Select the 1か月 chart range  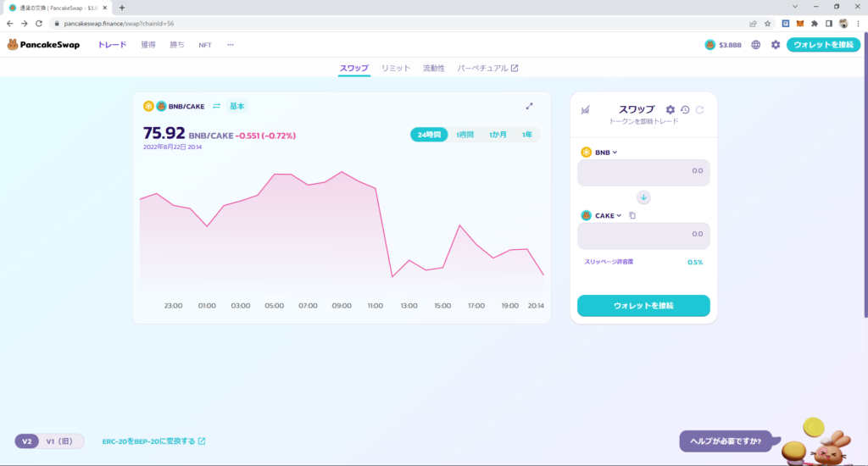pos(498,135)
